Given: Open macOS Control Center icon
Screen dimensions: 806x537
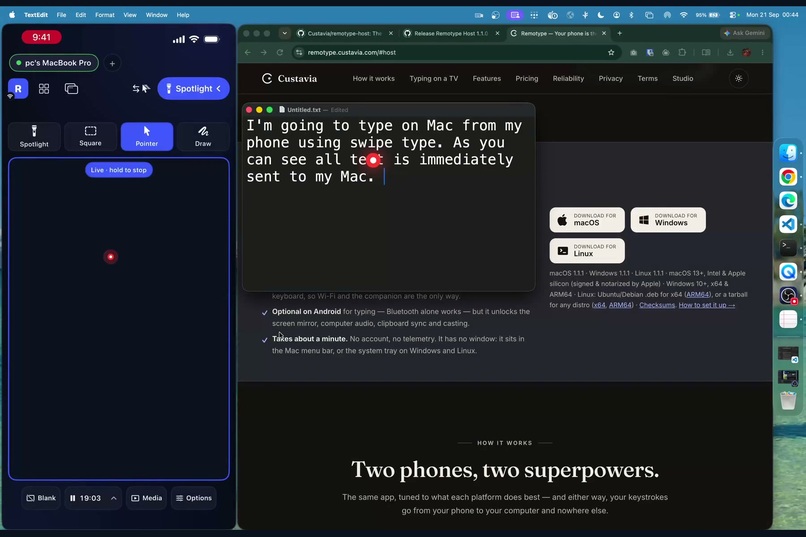Looking at the screenshot, I should (x=732, y=15).
